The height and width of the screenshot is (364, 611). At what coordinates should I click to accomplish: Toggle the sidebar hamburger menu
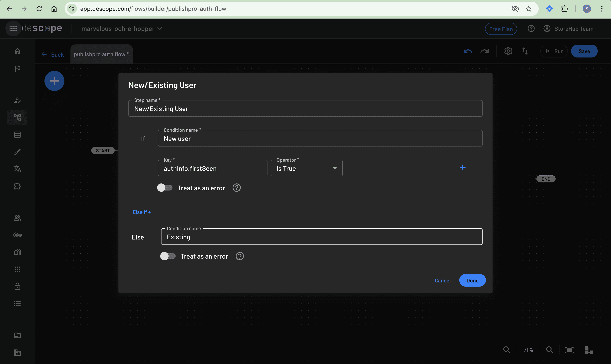pos(13,29)
